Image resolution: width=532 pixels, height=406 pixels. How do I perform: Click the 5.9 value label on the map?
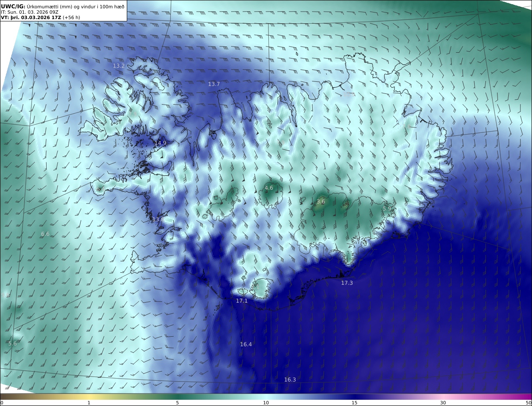click(387, 208)
